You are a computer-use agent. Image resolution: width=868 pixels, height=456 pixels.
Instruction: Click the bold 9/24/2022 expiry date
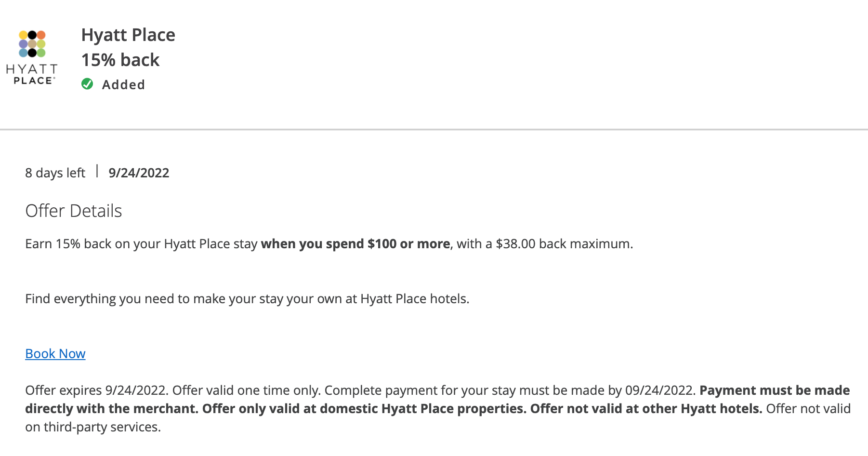click(139, 173)
